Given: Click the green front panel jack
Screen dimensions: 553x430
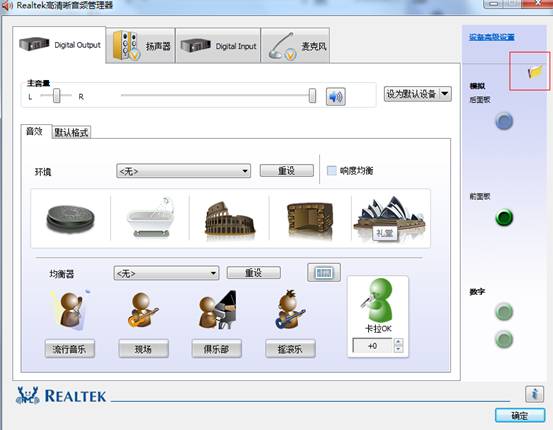Looking at the screenshot, I should click(504, 217).
